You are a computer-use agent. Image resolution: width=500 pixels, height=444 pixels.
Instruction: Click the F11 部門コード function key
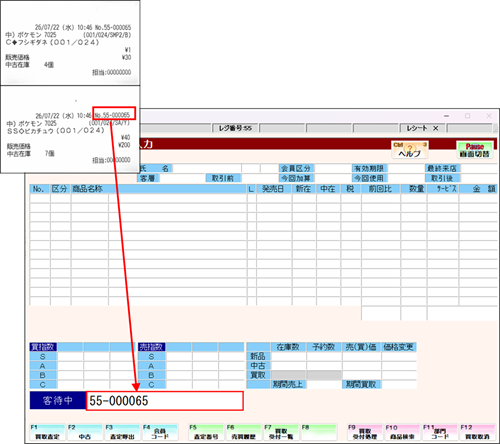coord(440,432)
